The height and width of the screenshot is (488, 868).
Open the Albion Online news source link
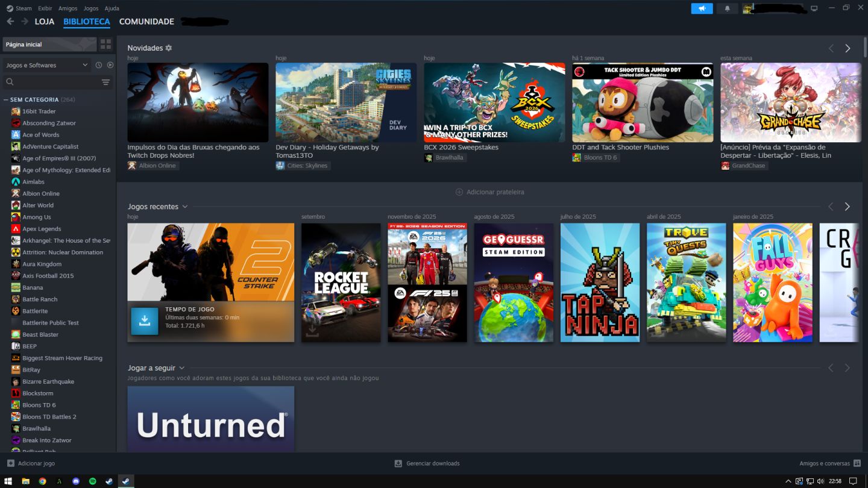[x=153, y=166]
